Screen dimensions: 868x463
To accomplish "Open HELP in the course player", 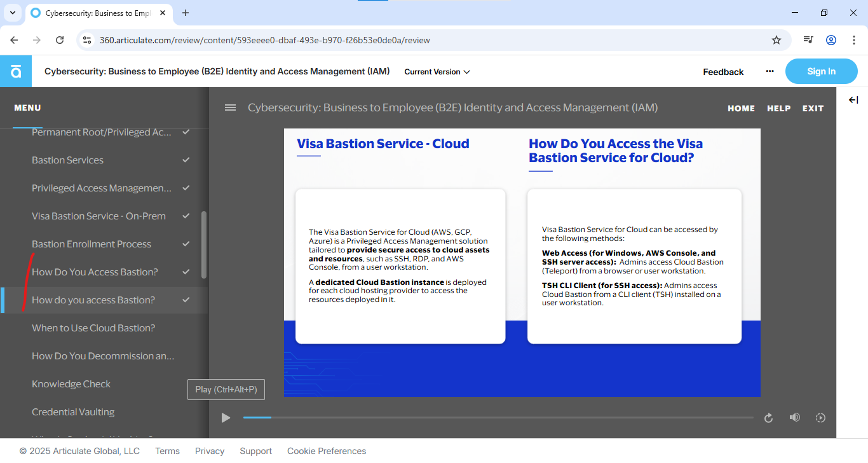I will (x=779, y=108).
